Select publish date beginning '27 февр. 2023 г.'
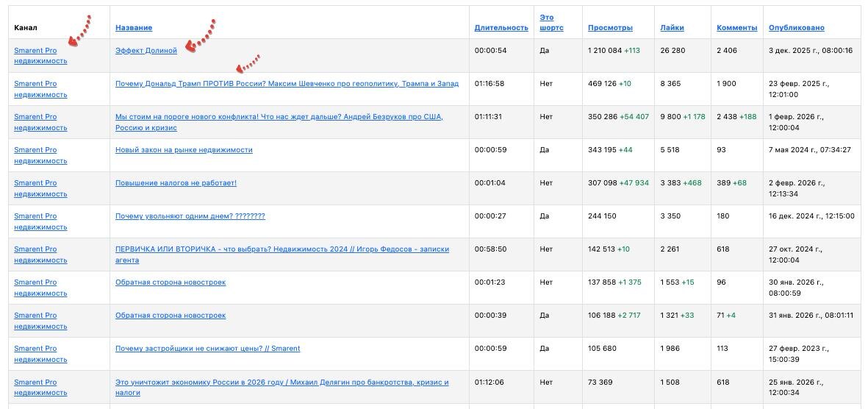Image resolution: width=868 pixels, height=409 pixels. 798,354
